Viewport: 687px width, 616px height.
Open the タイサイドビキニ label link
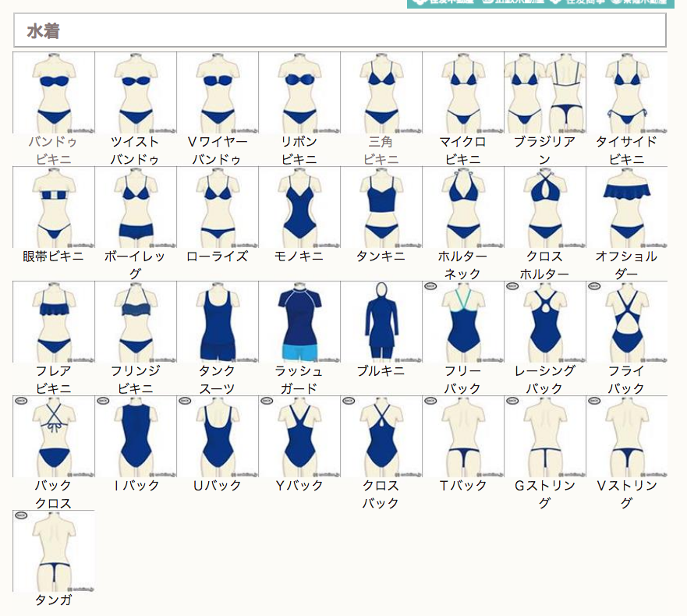tap(626, 150)
